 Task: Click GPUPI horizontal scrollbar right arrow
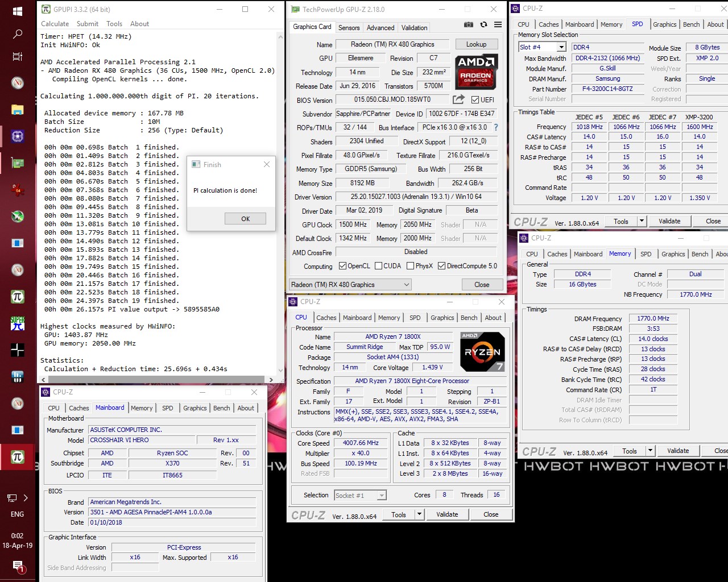(271, 380)
